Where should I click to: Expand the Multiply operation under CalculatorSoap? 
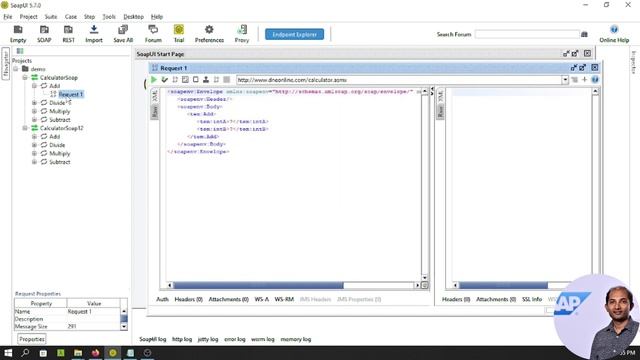(34, 111)
